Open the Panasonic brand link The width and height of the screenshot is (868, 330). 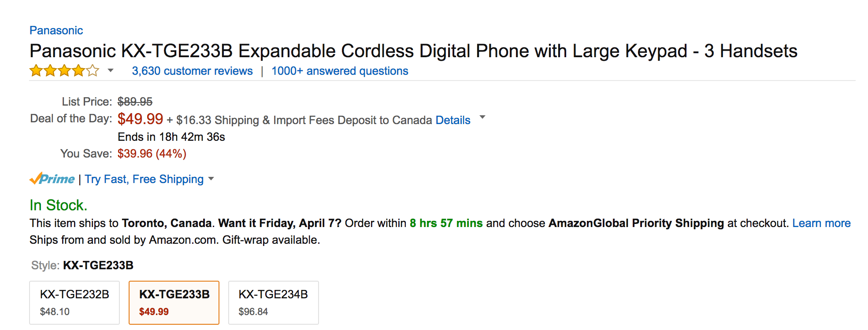point(56,30)
